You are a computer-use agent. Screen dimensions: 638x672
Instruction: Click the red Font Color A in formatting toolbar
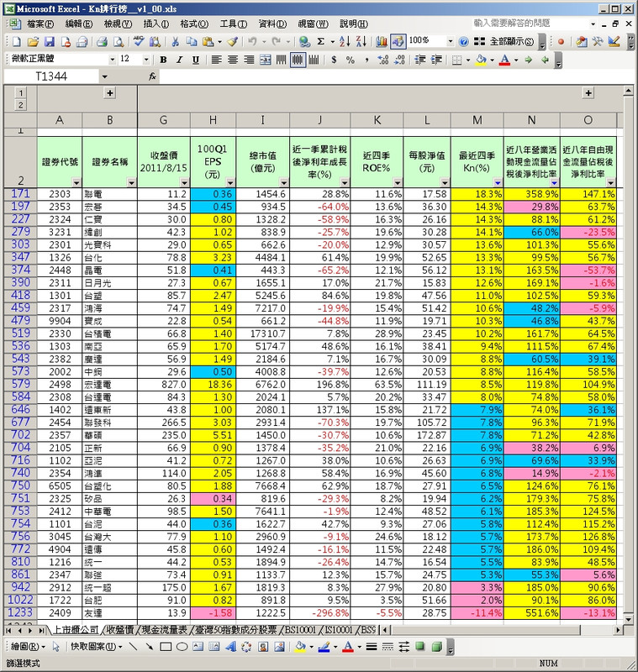(x=505, y=60)
